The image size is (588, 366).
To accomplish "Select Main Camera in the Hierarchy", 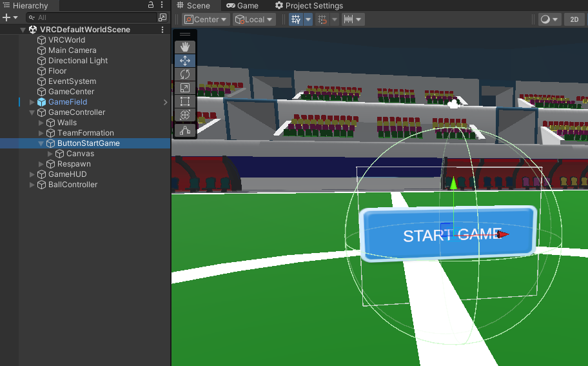I will (72, 50).
